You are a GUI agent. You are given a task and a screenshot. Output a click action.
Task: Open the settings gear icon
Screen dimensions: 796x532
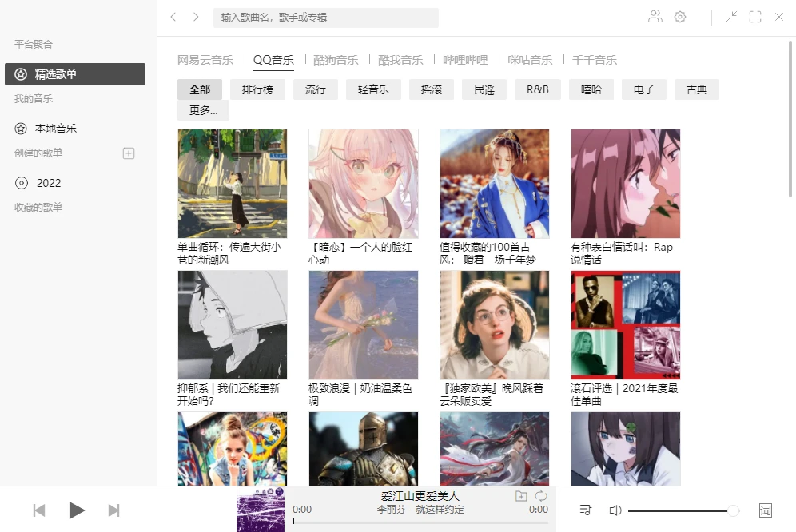[x=680, y=17]
